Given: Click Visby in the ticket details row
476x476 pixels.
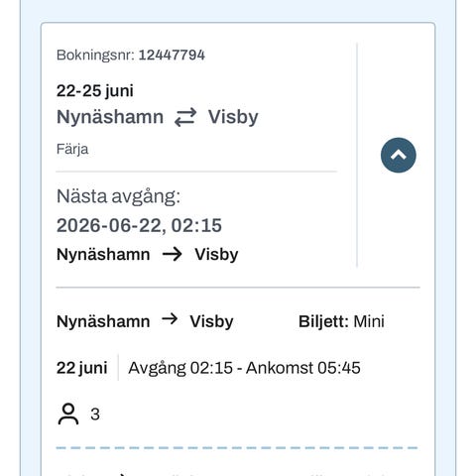Looking at the screenshot, I should point(211,321).
